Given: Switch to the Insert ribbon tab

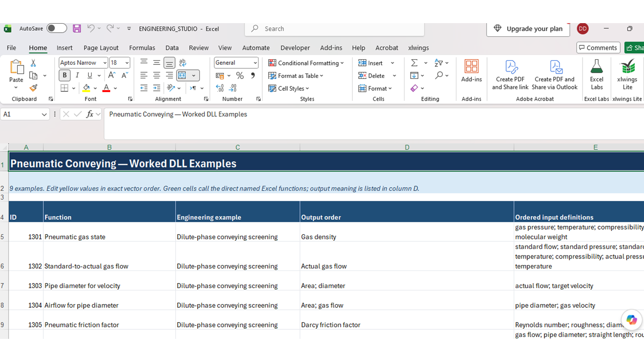Looking at the screenshot, I should click(x=64, y=48).
